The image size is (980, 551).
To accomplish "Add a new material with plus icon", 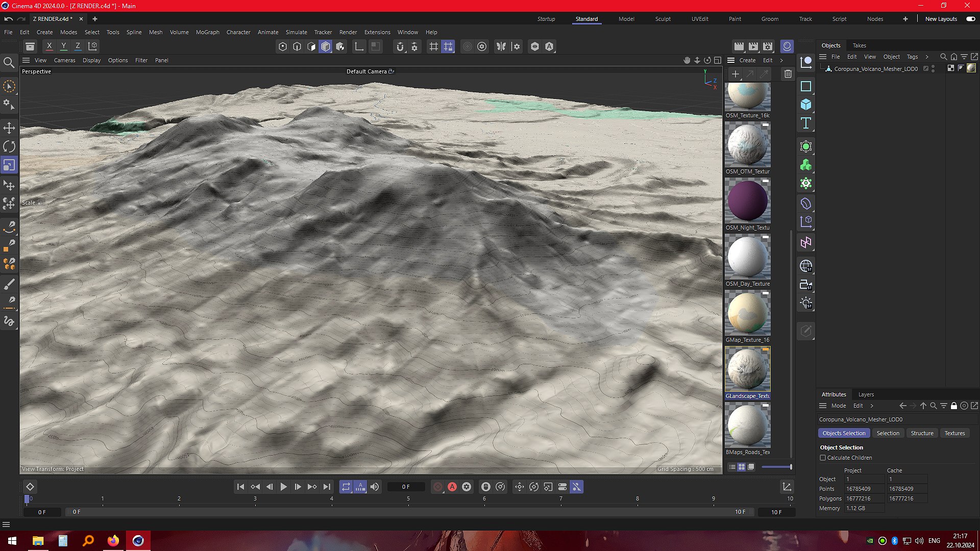I will coord(735,74).
